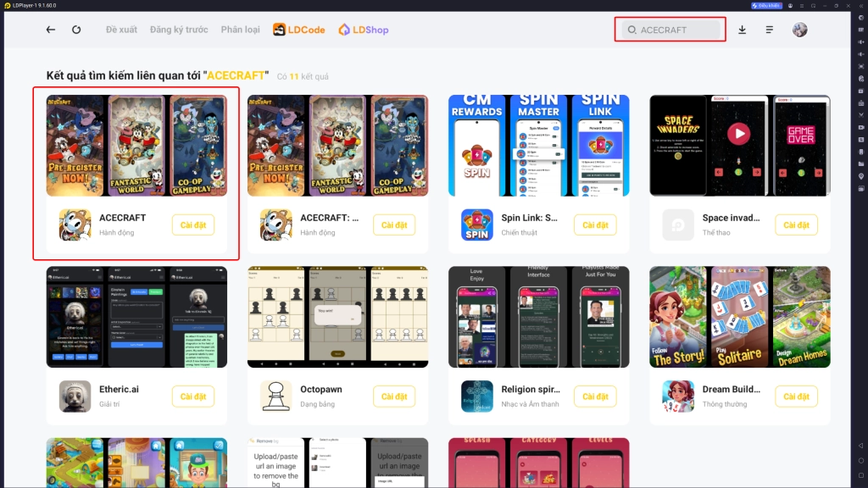Open shared folder icon in sidebar
This screenshot has height=488, width=868.
pos(861,164)
